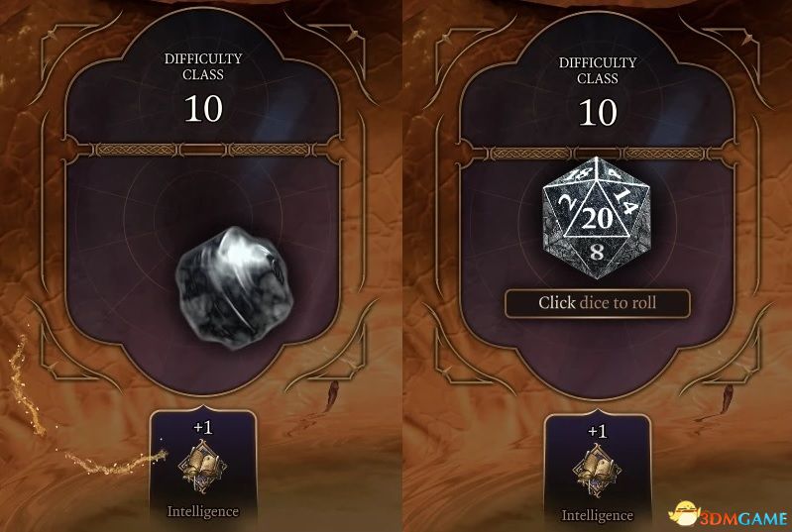The height and width of the screenshot is (532, 792).
Task: Click the Intelligence label in left card
Action: click(x=203, y=511)
